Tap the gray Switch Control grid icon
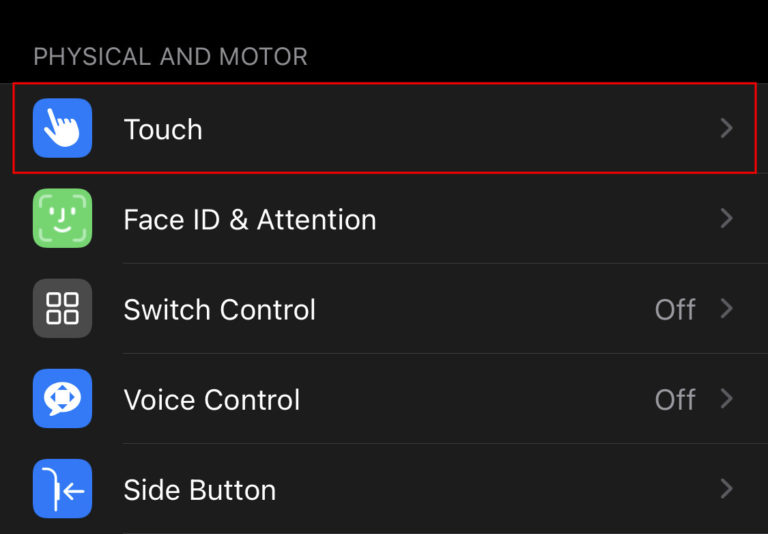The width and height of the screenshot is (768, 534). coord(62,309)
